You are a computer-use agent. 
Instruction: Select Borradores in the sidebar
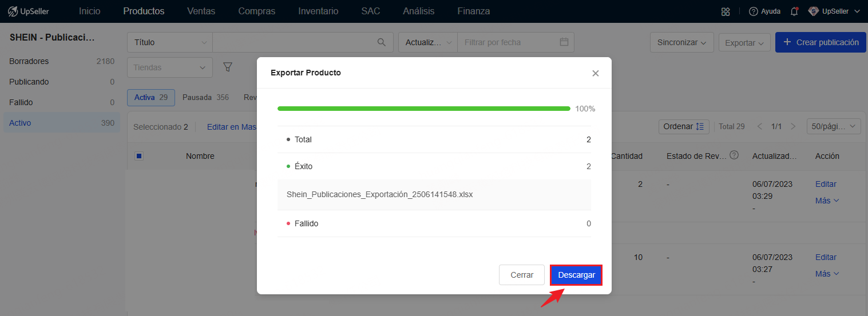pyautogui.click(x=62, y=61)
